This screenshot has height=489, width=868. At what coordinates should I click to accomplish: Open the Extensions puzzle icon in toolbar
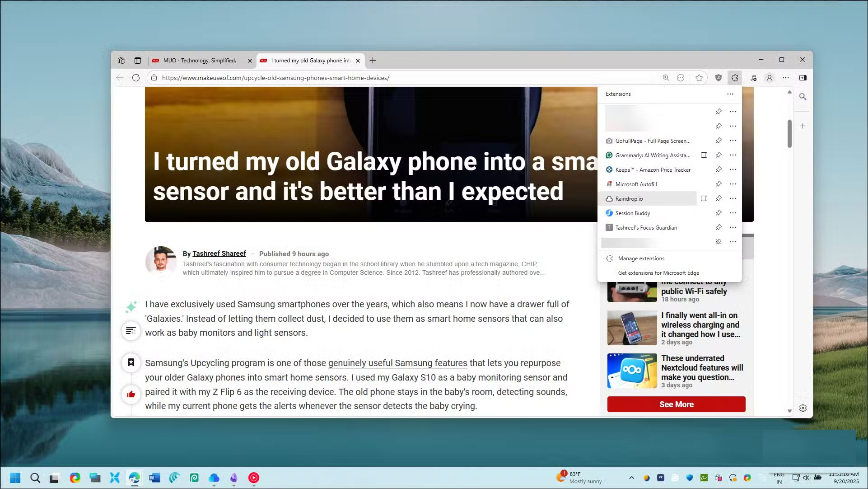(x=735, y=78)
